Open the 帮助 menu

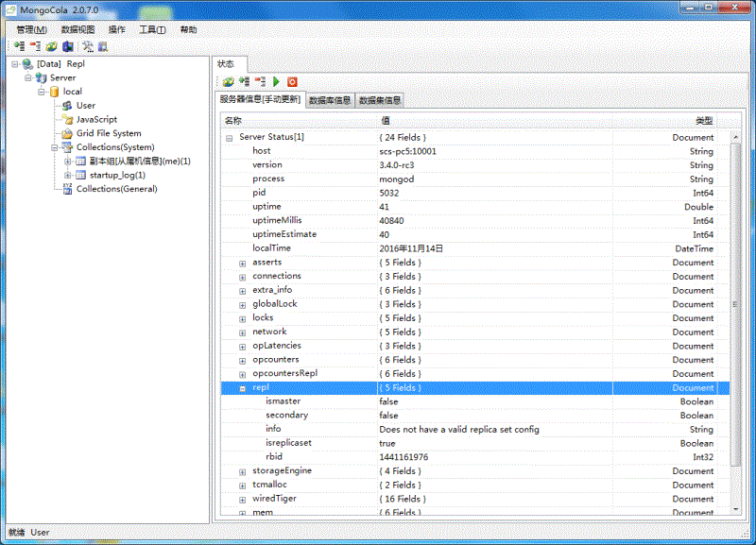coord(188,30)
